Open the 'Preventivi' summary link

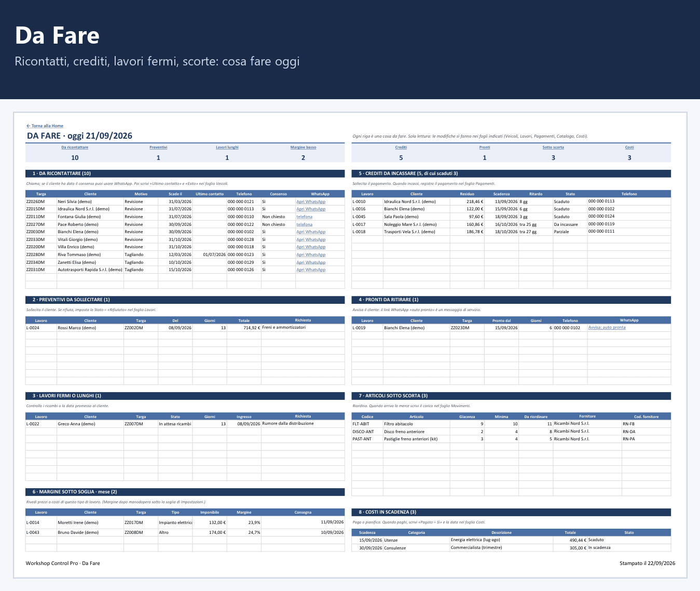158,147
